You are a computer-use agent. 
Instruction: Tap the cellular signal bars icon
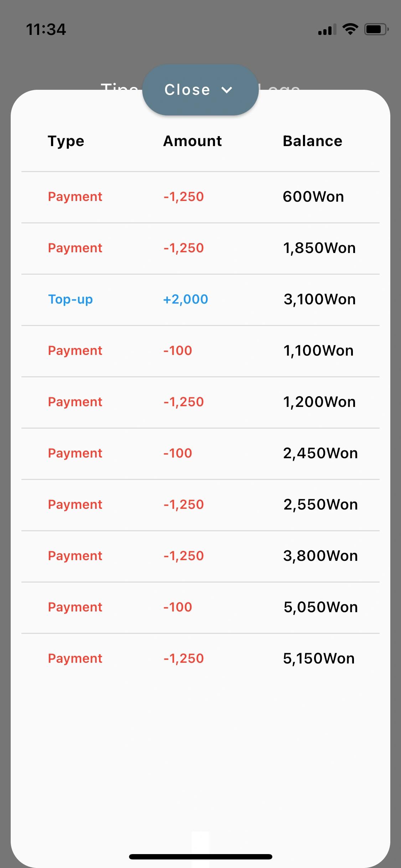(327, 29)
